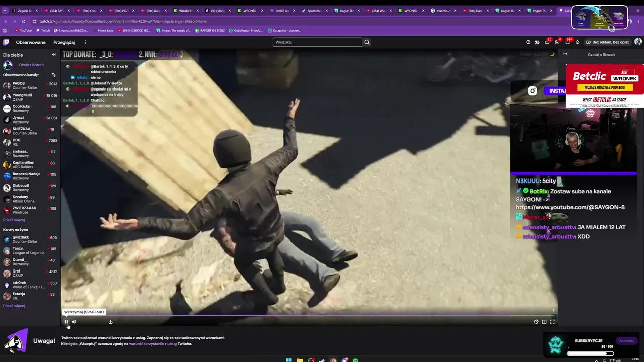This screenshot has width=644, height=362.
Task: Focus the Wyszukaj search field
Action: 317,42
